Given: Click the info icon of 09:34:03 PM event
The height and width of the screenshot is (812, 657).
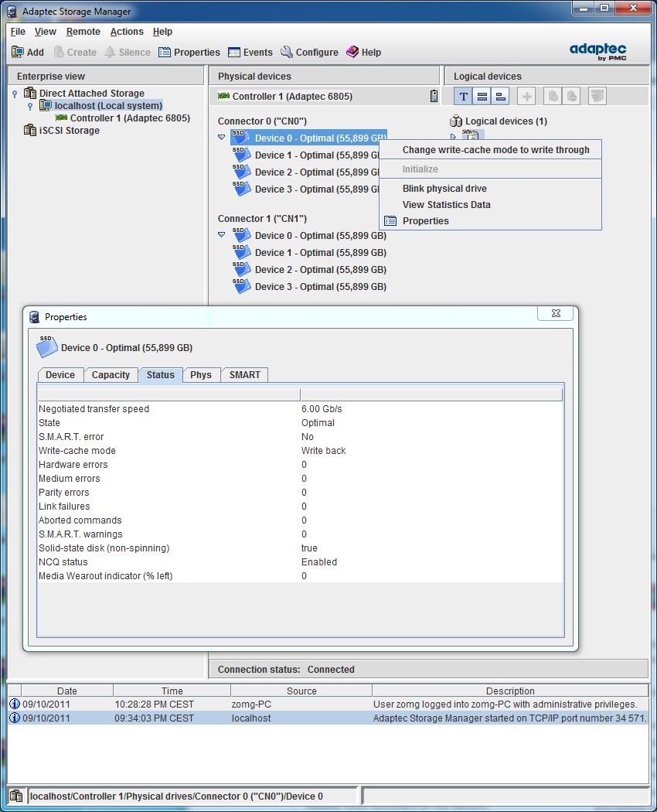Looking at the screenshot, I should 15,718.
